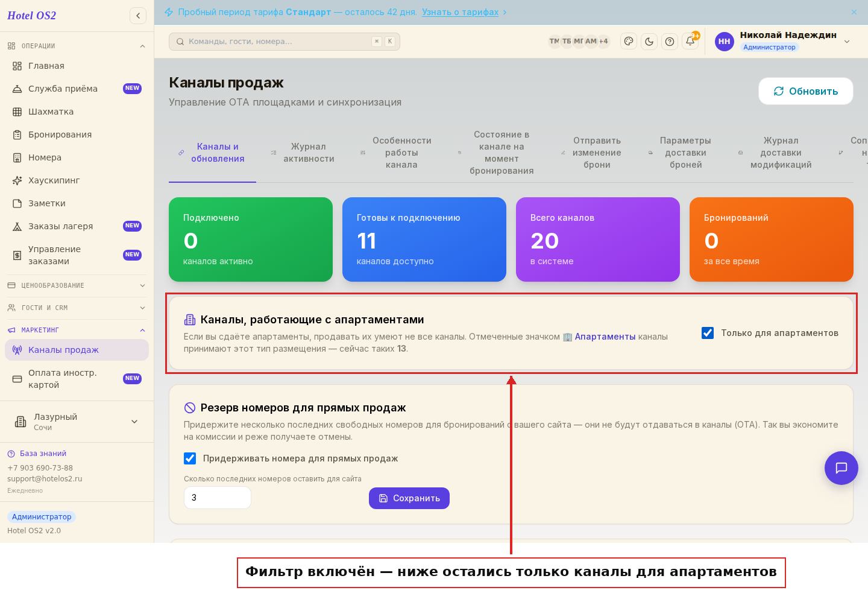Open the help question-mark icon
Screen dimensions: 868x602
point(670,41)
